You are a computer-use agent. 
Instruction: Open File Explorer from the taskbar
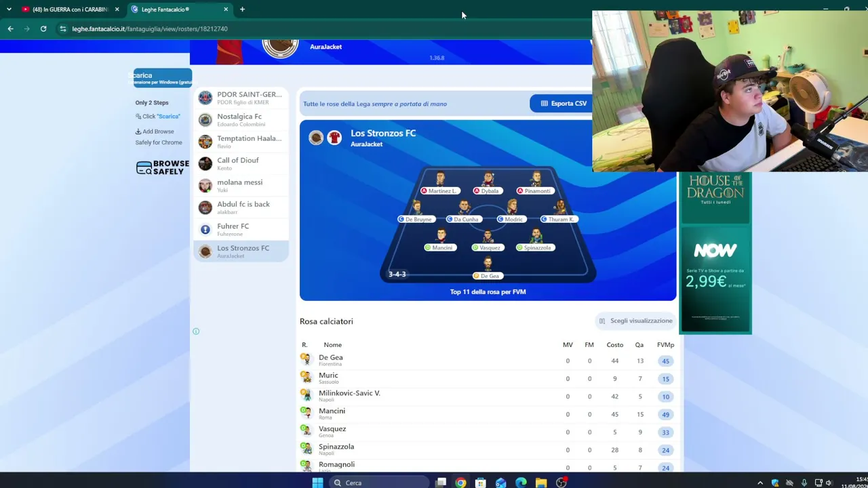coord(541,483)
